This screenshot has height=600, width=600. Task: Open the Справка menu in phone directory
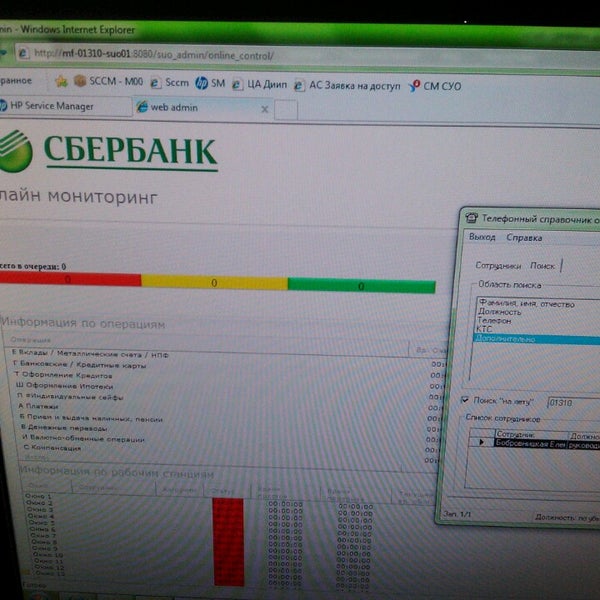click(x=524, y=238)
